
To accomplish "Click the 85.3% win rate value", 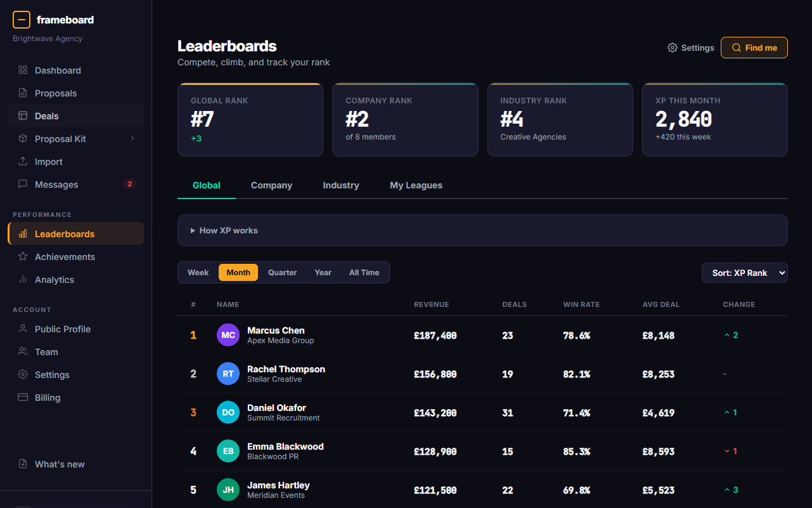I will 577,452.
